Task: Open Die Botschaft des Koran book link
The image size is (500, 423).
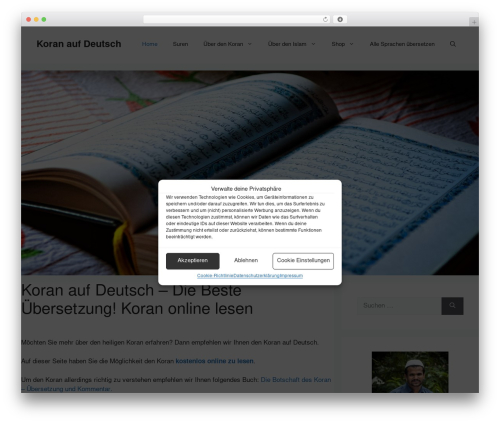Action: pyautogui.click(x=176, y=384)
